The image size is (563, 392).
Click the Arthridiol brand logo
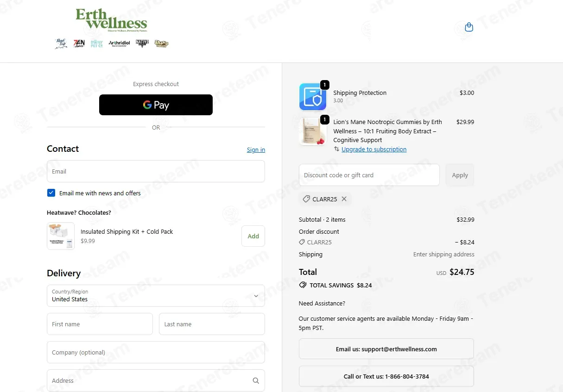[x=119, y=43]
